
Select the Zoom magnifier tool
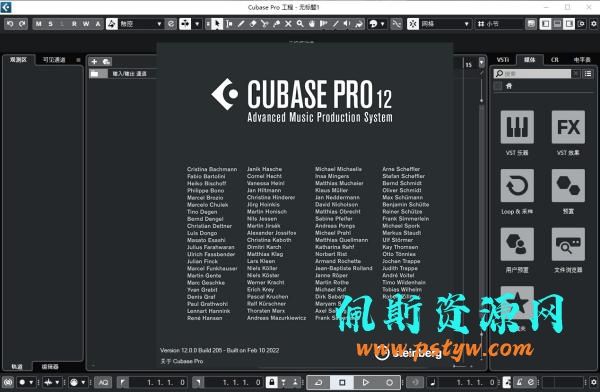300,24
